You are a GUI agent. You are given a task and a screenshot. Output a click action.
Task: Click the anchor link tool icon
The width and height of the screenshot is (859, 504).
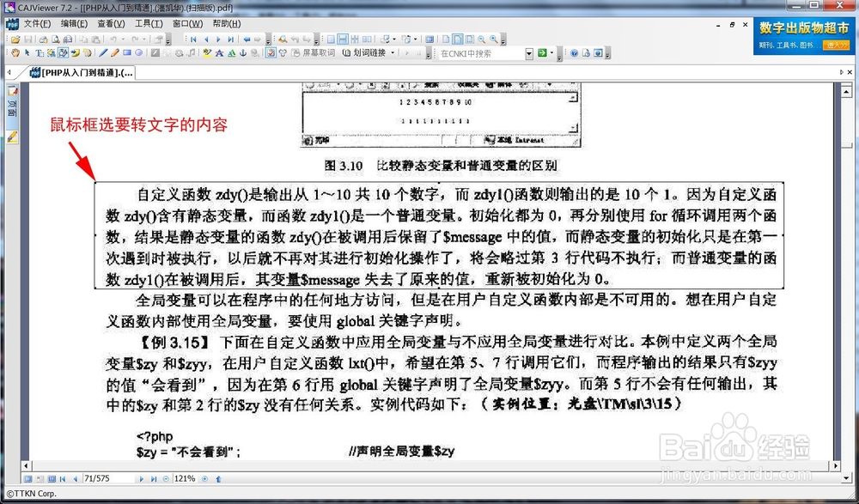[243, 52]
